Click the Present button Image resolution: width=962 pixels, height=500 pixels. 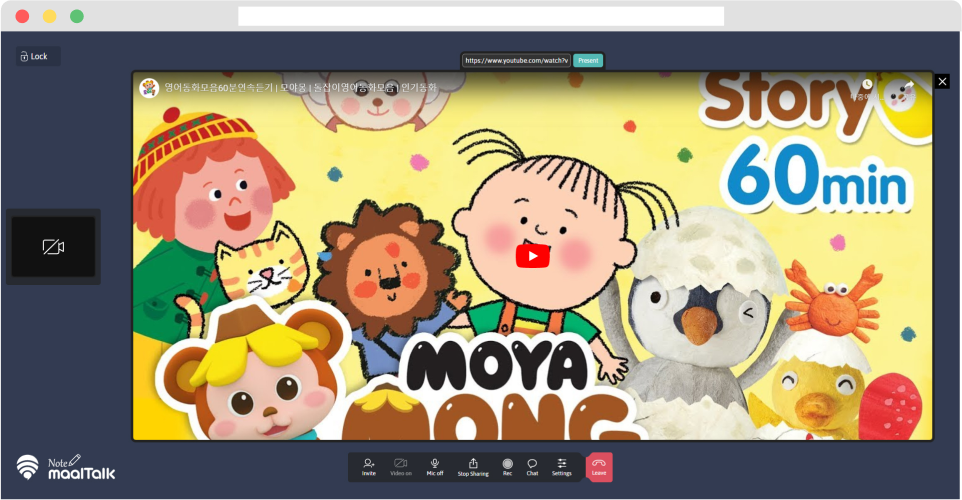(588, 61)
